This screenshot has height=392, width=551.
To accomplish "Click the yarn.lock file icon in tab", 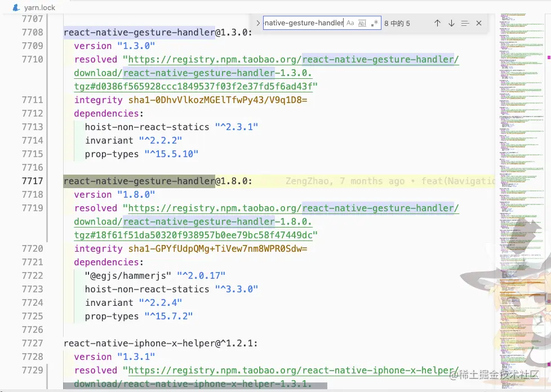I will [x=16, y=7].
